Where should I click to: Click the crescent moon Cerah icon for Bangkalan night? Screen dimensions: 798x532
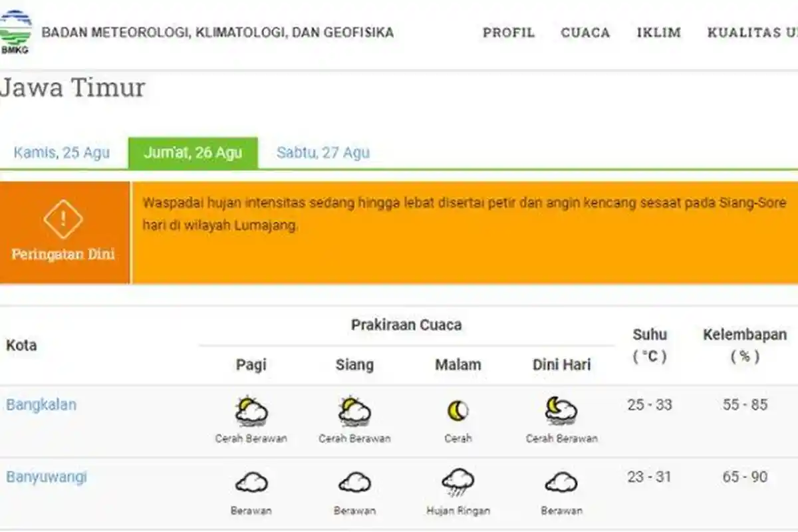coord(458,410)
